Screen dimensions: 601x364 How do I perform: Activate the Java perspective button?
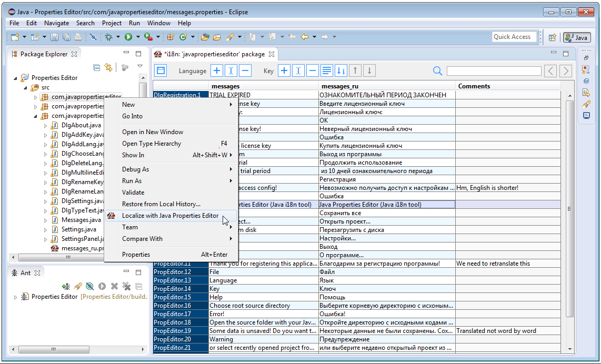click(x=577, y=36)
